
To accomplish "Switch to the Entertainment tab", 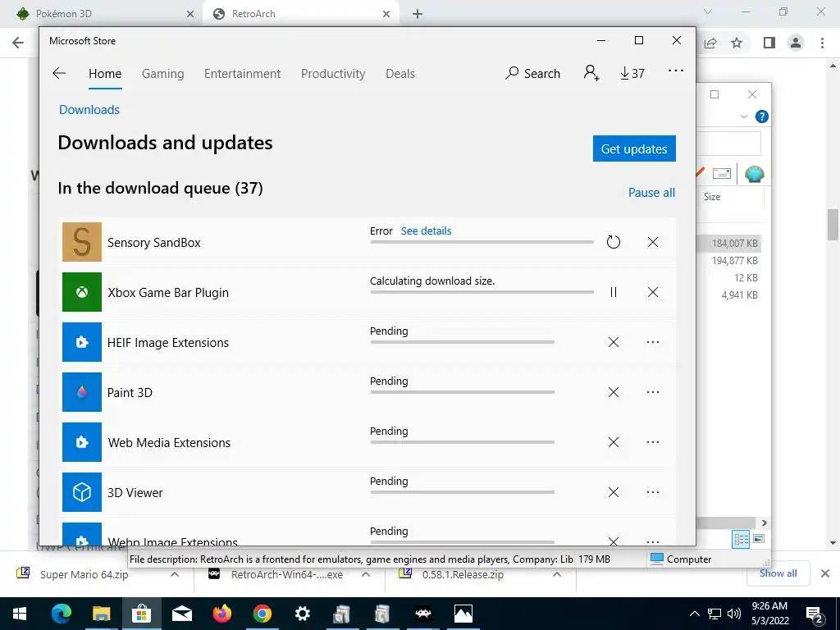I will pyautogui.click(x=242, y=74).
